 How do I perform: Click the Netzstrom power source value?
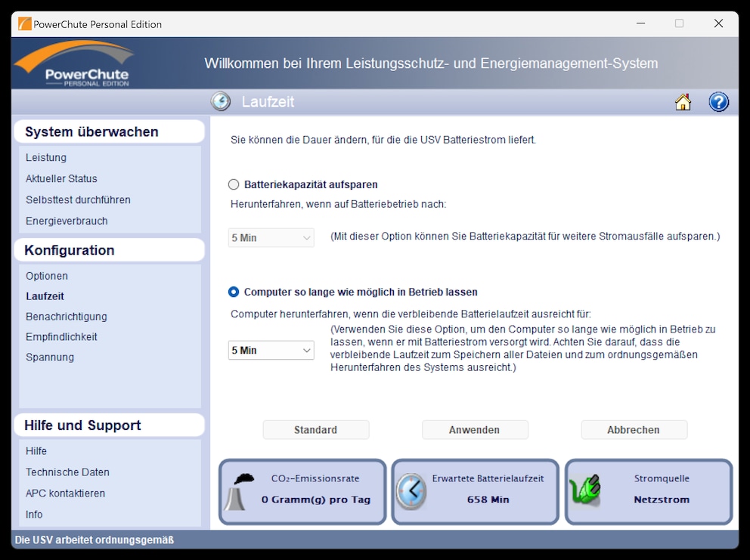pos(662,500)
